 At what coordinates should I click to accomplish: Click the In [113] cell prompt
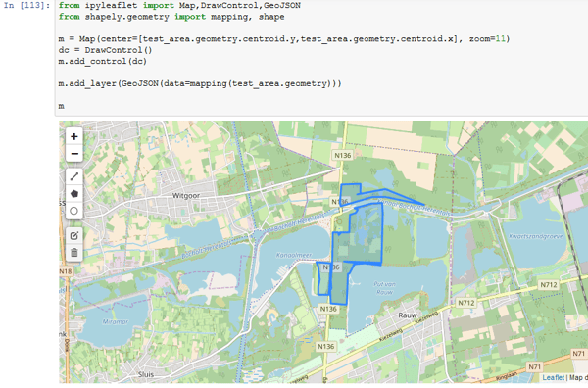point(26,5)
